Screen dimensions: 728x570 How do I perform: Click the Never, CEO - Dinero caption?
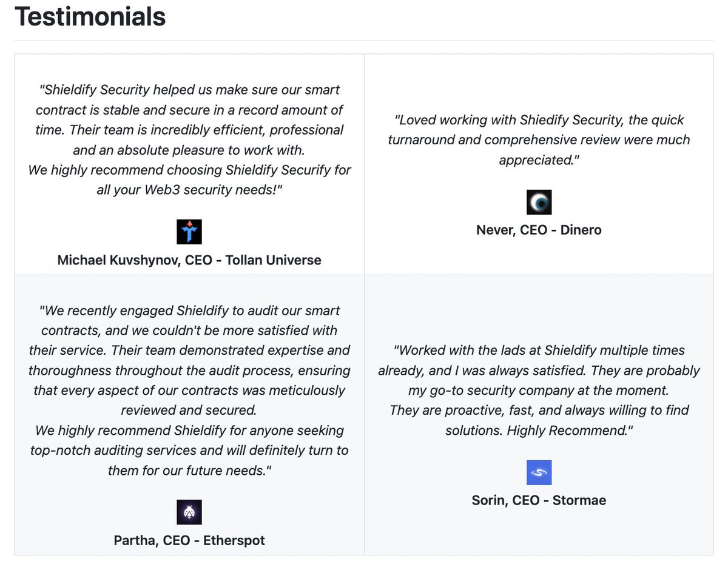pos(539,230)
